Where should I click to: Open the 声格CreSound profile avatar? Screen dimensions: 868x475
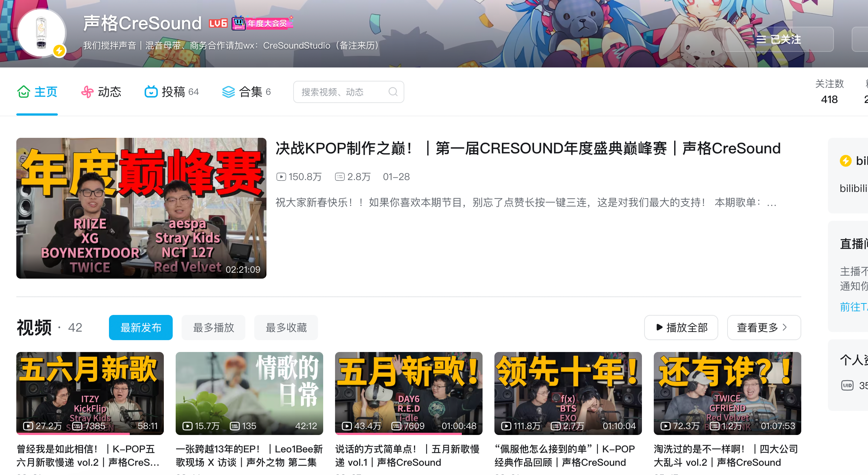pos(42,33)
